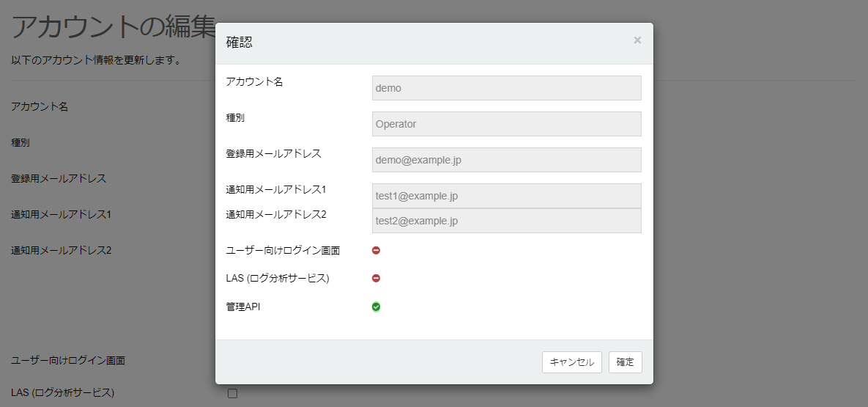Close the 確認 dialog with the × button
Viewport: 868px width, 407px height.
pos(637,40)
